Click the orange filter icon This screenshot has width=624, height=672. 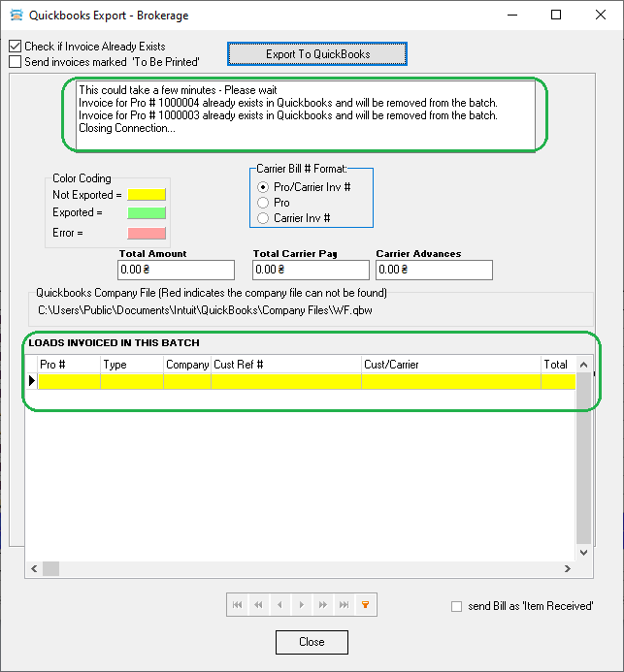[x=366, y=605]
